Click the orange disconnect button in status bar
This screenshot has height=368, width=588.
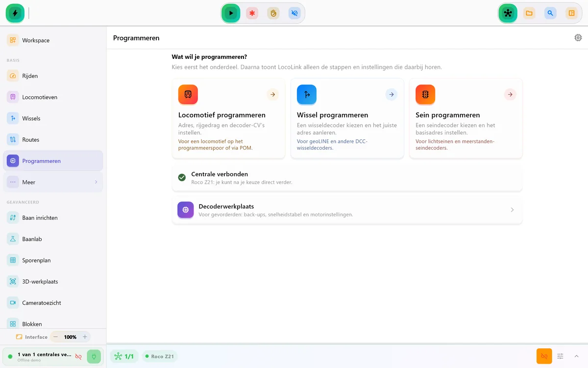point(544,356)
